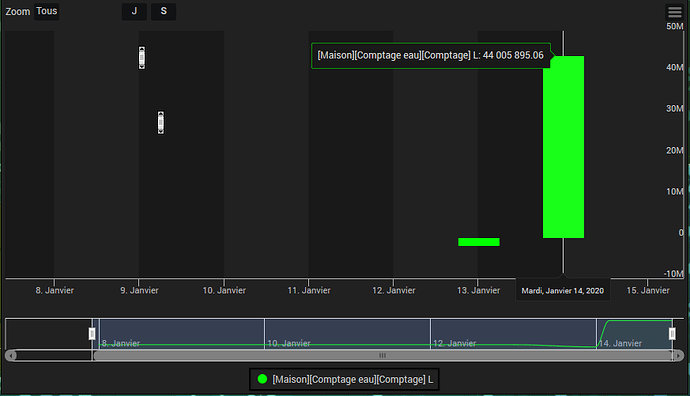The height and width of the screenshot is (396, 690).
Task: Click the scrollbar left arrow
Action: (11, 355)
